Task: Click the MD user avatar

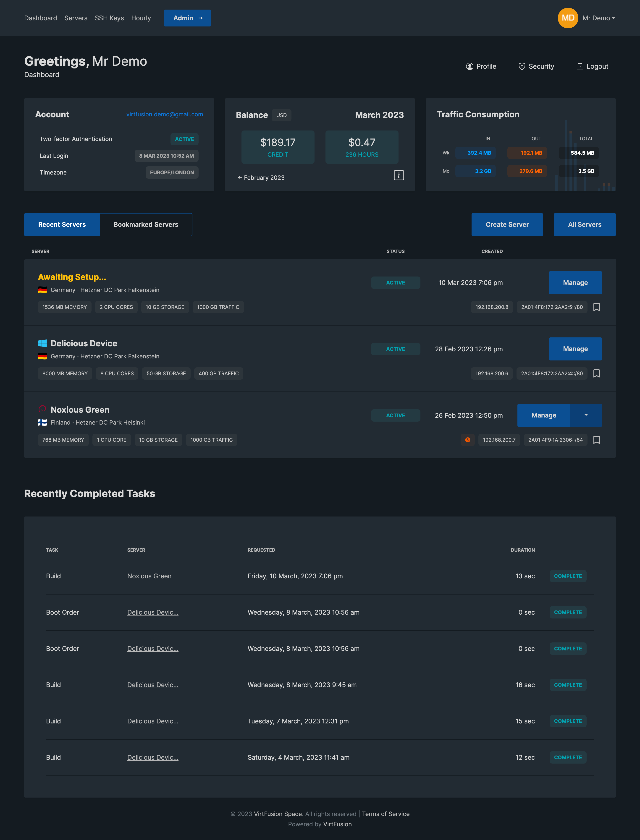Action: (x=568, y=18)
